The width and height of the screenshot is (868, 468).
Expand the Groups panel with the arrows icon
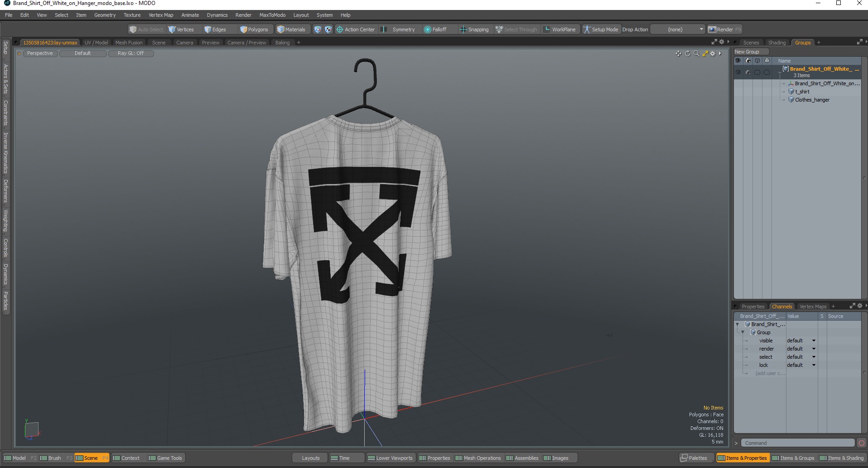(x=859, y=42)
